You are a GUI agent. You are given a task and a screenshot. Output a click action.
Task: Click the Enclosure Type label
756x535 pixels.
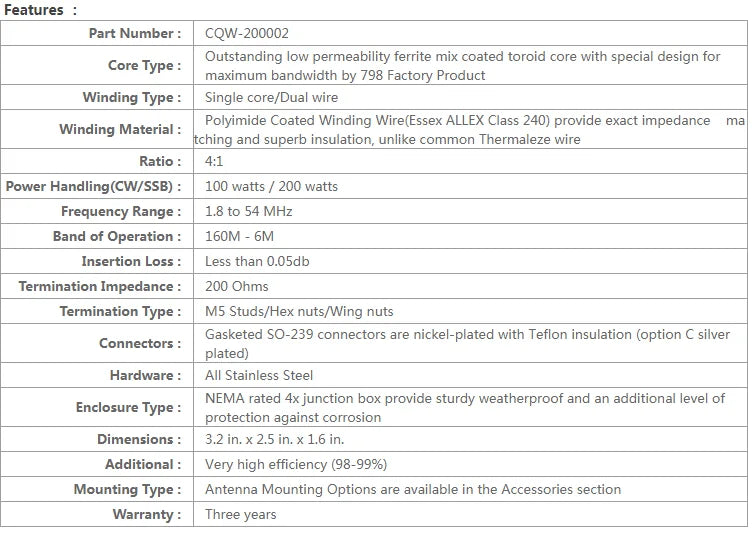tap(129, 407)
